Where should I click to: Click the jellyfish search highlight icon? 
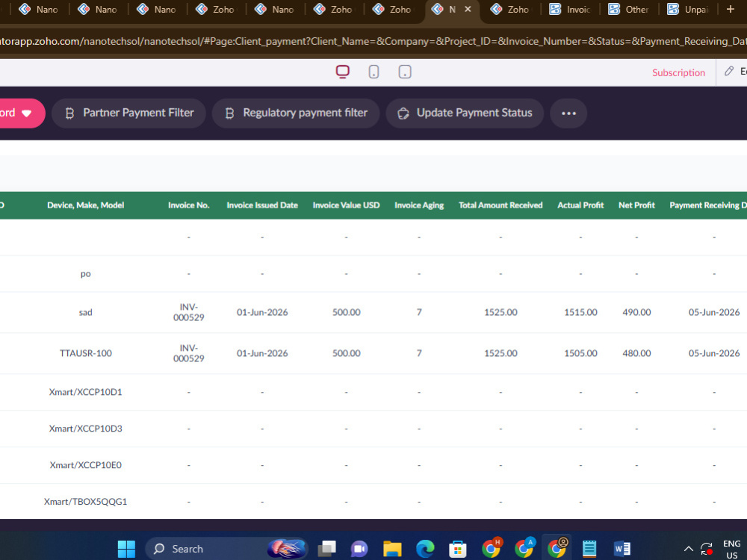click(286, 549)
